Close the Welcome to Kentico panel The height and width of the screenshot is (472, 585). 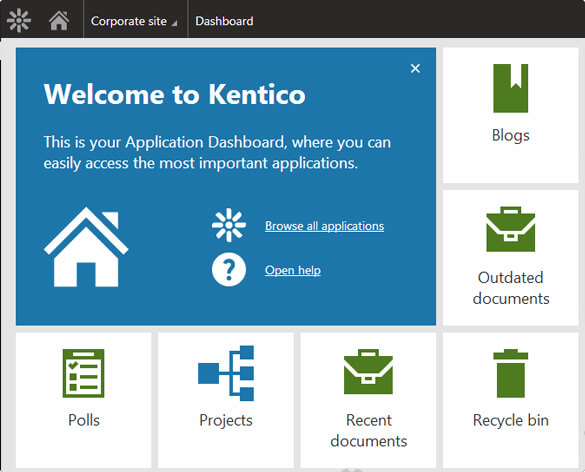tap(415, 68)
